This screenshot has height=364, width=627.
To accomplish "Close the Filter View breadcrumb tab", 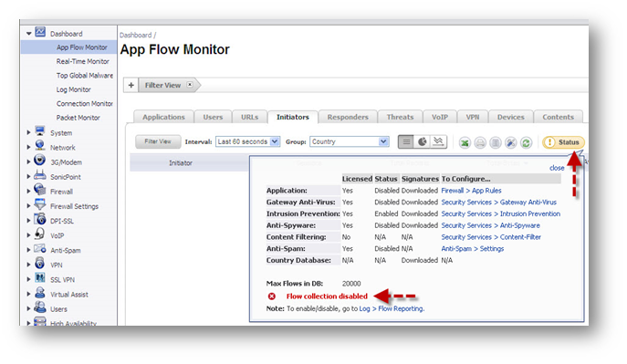I will point(190,84).
